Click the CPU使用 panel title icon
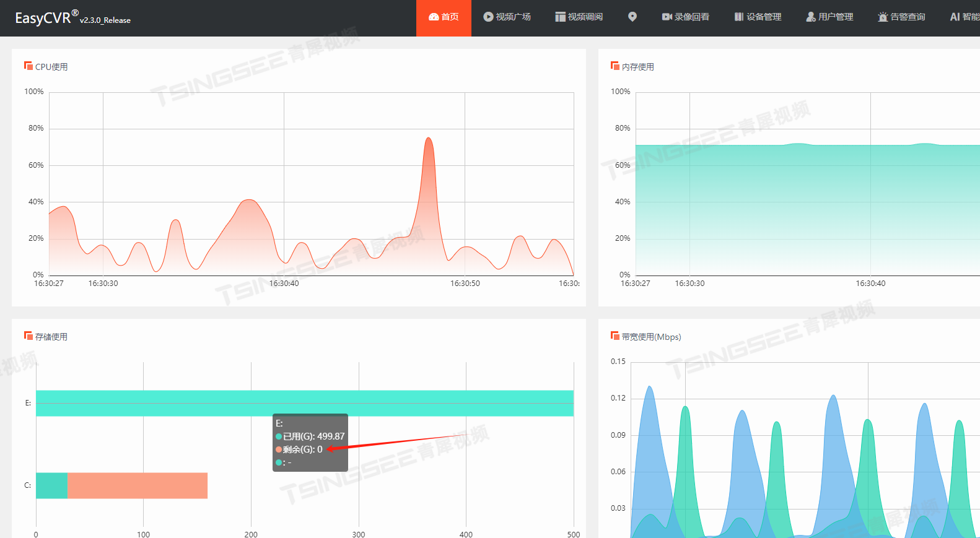 pyautogui.click(x=28, y=66)
